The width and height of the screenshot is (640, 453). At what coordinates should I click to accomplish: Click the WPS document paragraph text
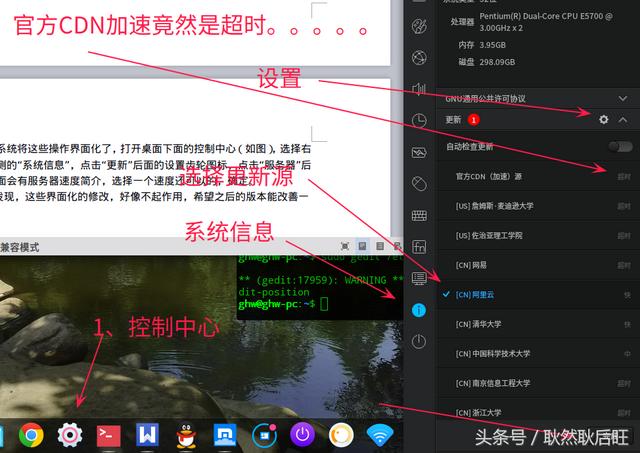(x=155, y=172)
